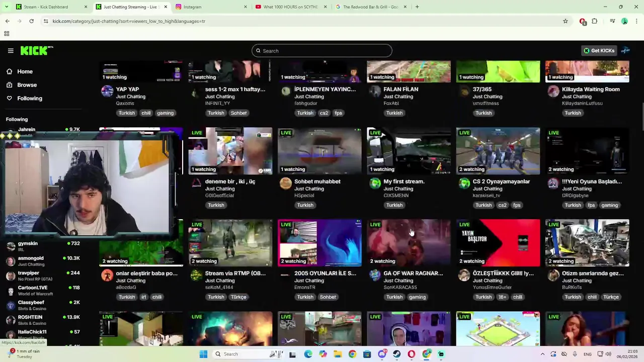This screenshot has width=644, height=362.
Task: Open a new browser tab
Action: coord(417,7)
